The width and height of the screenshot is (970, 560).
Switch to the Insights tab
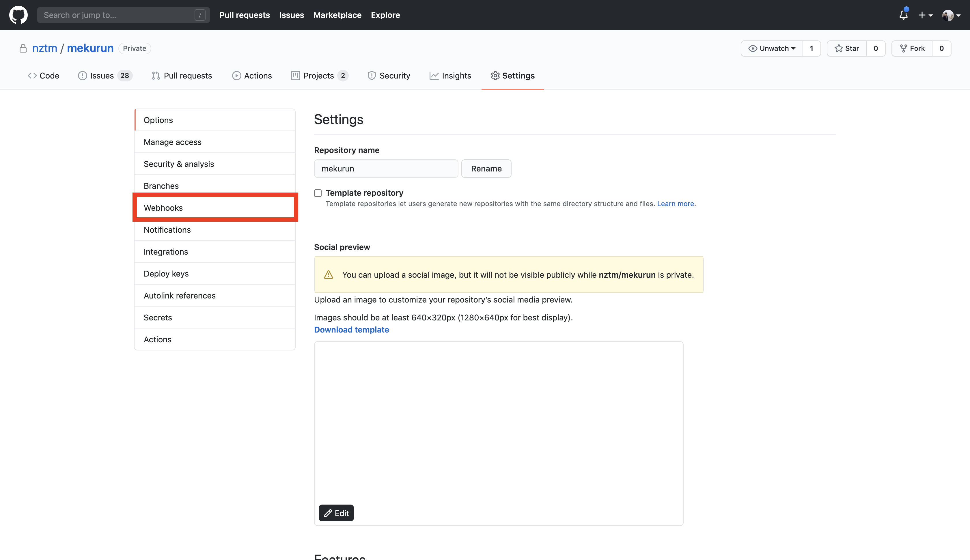click(450, 76)
